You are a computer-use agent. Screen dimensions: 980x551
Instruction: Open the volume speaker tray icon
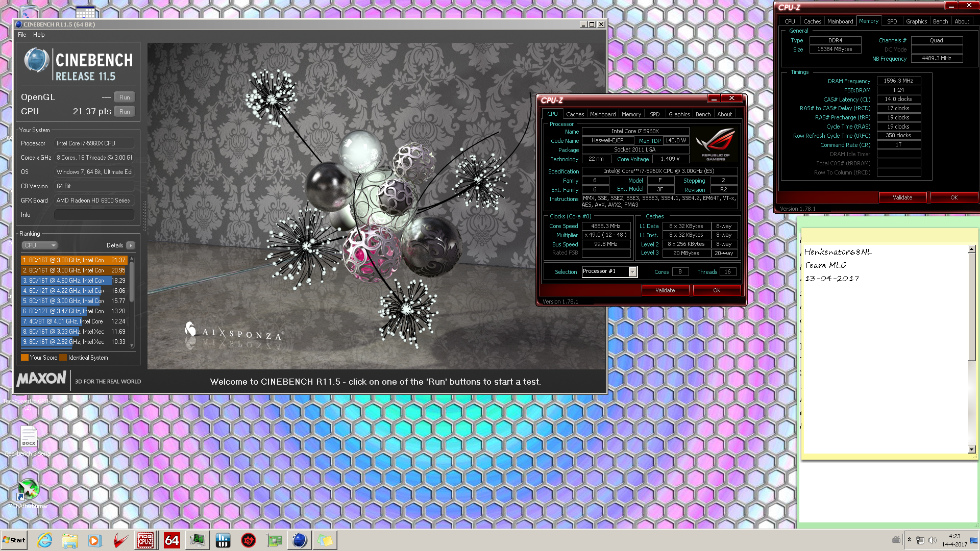[x=933, y=540]
